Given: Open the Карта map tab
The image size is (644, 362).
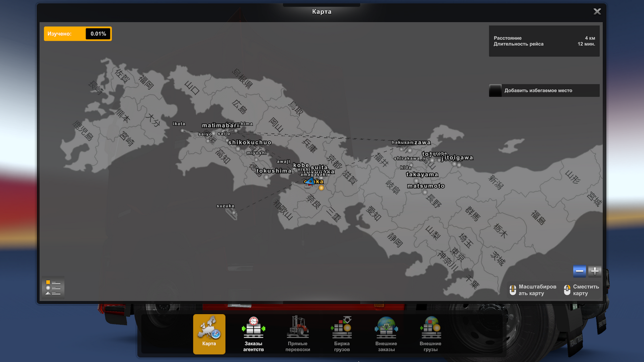Looking at the screenshot, I should (209, 334).
